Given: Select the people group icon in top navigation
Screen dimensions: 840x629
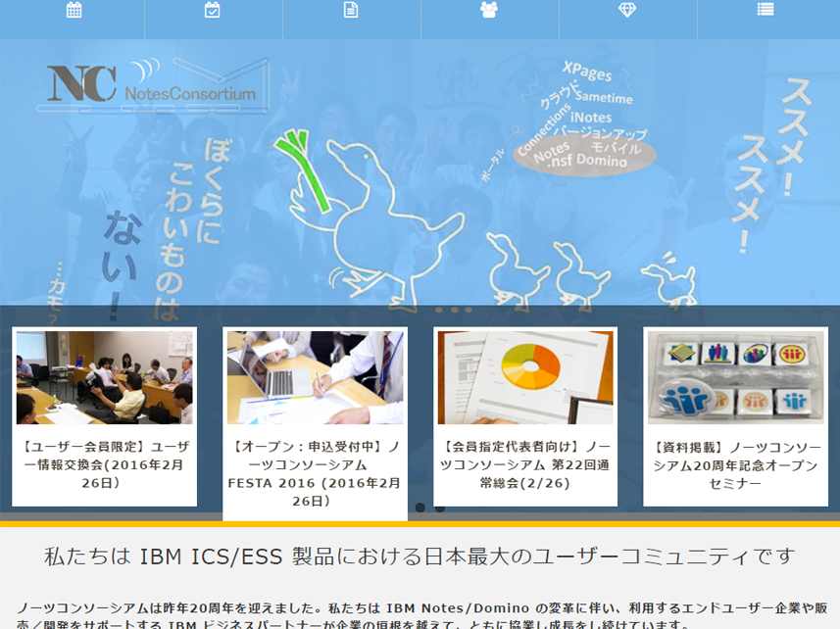Looking at the screenshot, I should [489, 10].
